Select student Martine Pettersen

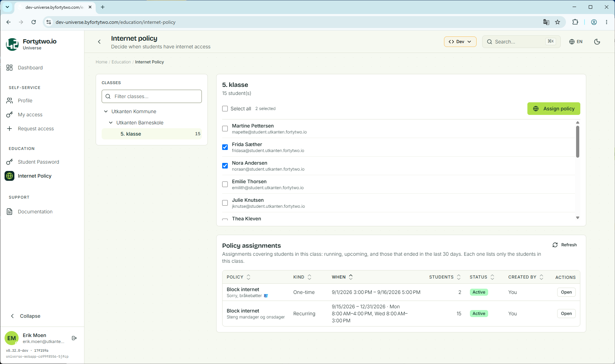[x=225, y=129]
